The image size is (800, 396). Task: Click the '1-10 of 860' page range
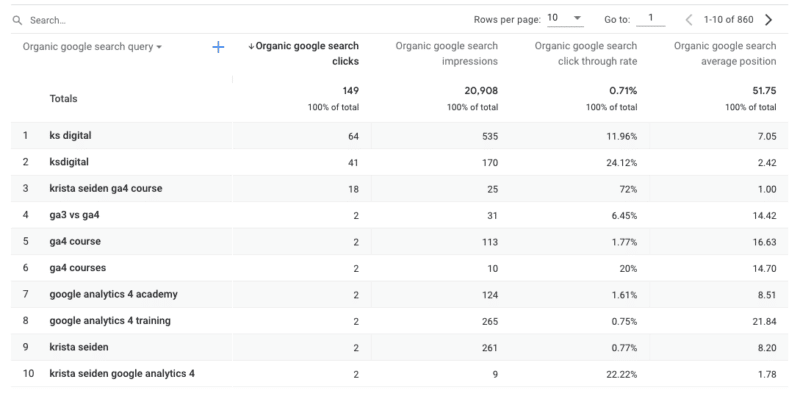(x=728, y=20)
